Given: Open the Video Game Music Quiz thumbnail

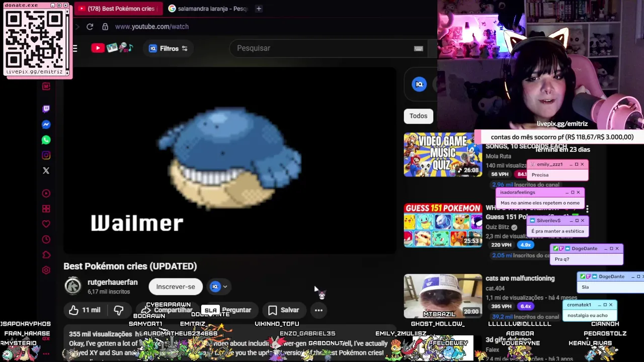Looking at the screenshot, I should [443, 154].
